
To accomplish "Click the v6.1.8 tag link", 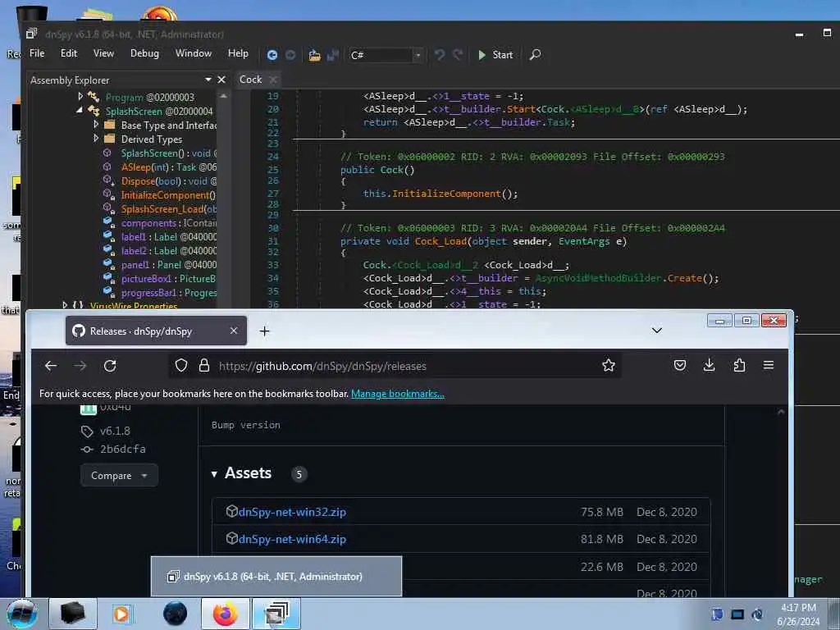I will 115,431.
